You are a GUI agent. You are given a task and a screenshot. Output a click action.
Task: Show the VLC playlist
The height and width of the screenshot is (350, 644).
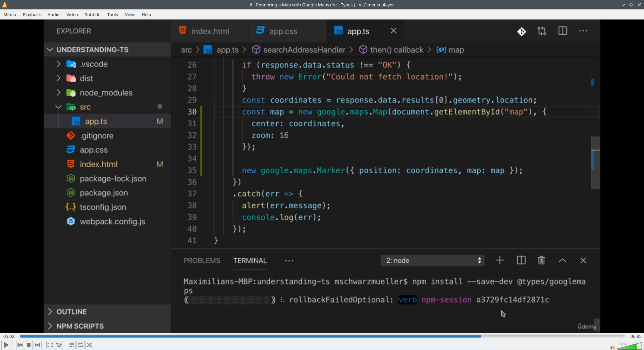[x=71, y=345]
